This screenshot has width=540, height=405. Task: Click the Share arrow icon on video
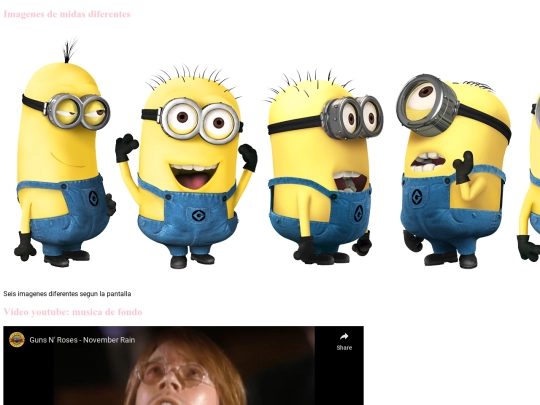(344, 336)
